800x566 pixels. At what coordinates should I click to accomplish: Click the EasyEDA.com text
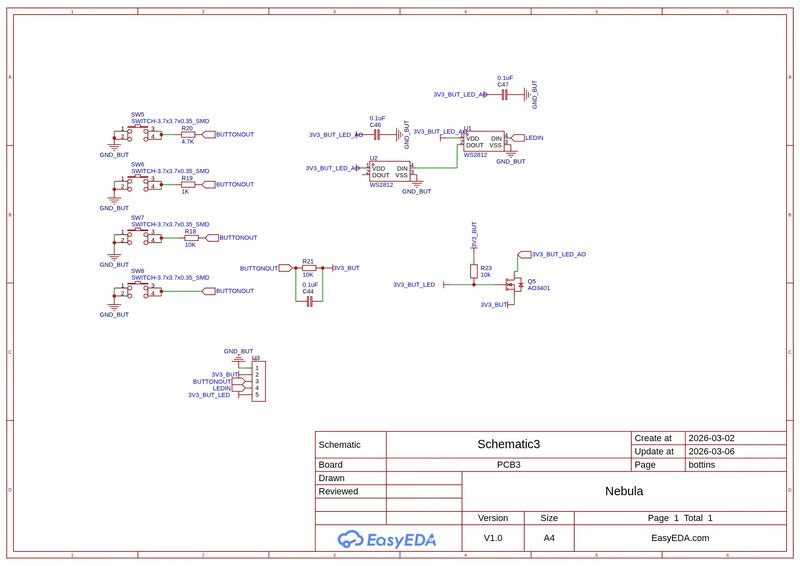click(680, 538)
